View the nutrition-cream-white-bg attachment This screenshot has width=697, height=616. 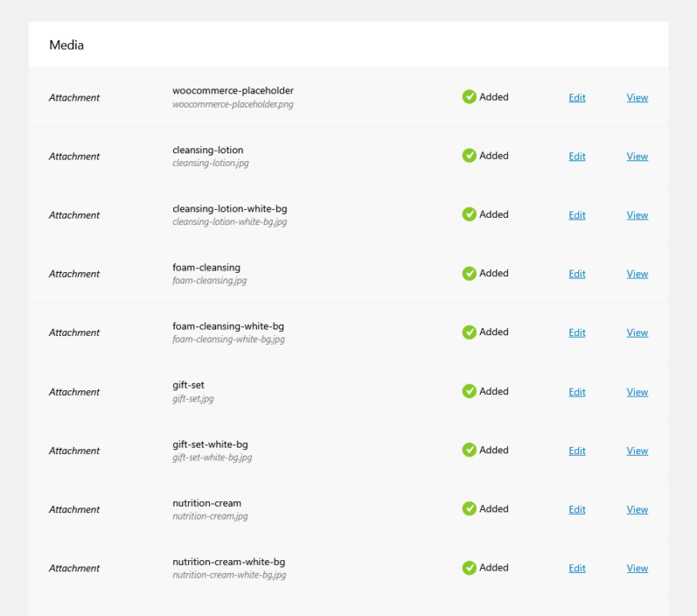click(638, 568)
